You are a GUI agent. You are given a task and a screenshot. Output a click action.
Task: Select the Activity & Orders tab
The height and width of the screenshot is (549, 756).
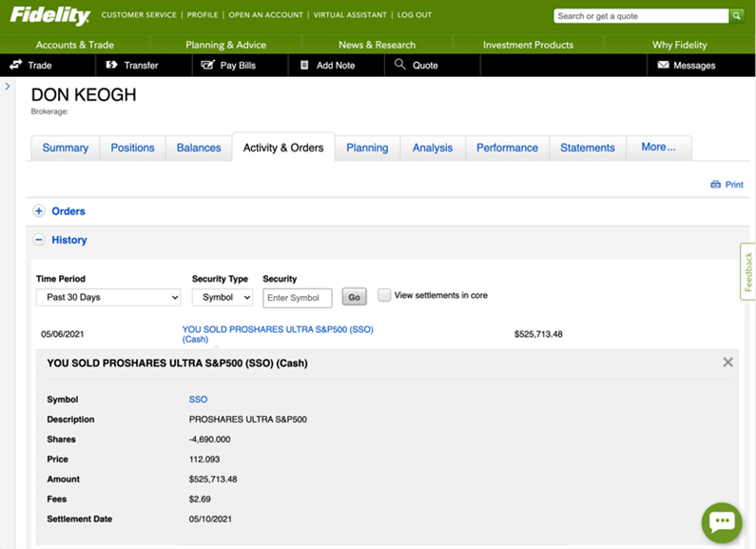click(x=283, y=147)
